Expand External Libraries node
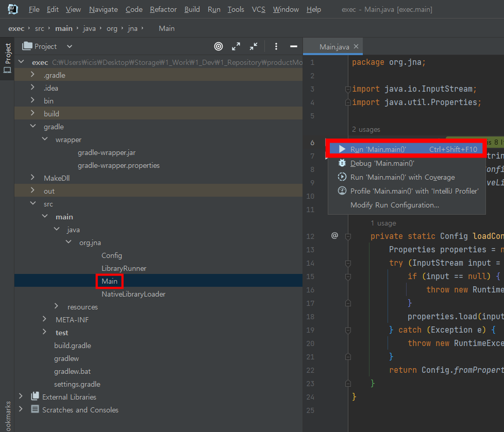Viewport: 504px width, 432px height. (x=21, y=396)
